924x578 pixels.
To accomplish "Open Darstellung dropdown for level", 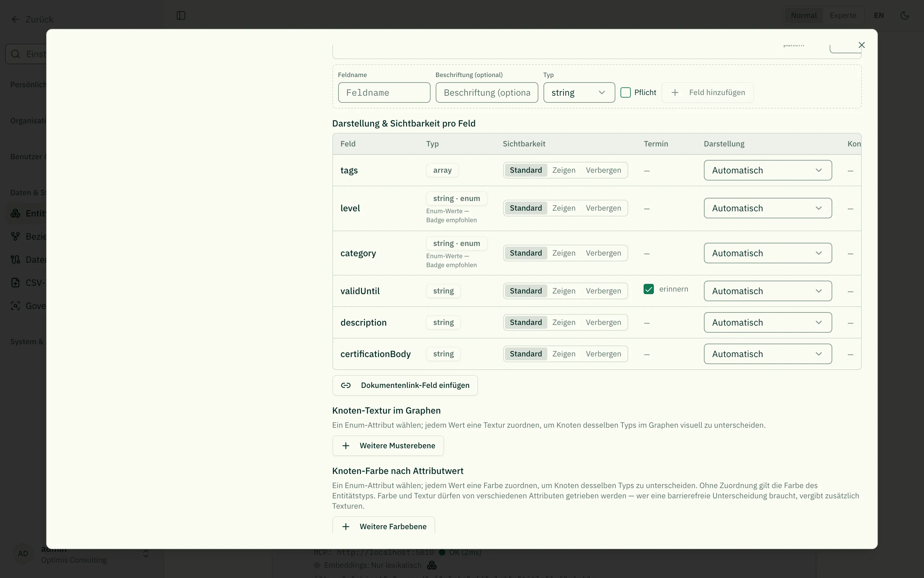I will pos(767,208).
